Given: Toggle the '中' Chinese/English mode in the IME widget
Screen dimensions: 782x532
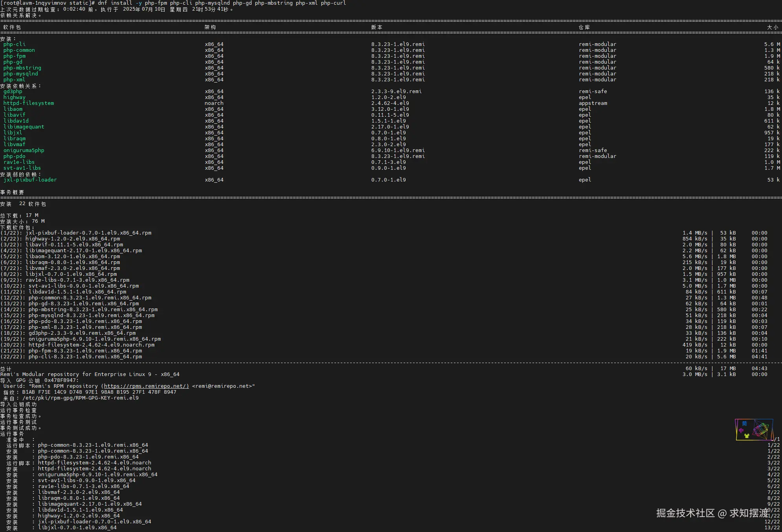Looking at the screenshot, I should pos(741,431).
